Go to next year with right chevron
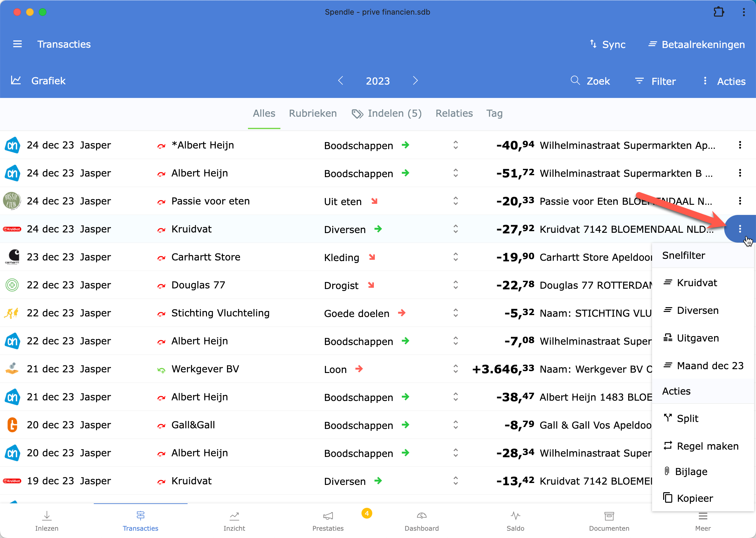 tap(415, 80)
